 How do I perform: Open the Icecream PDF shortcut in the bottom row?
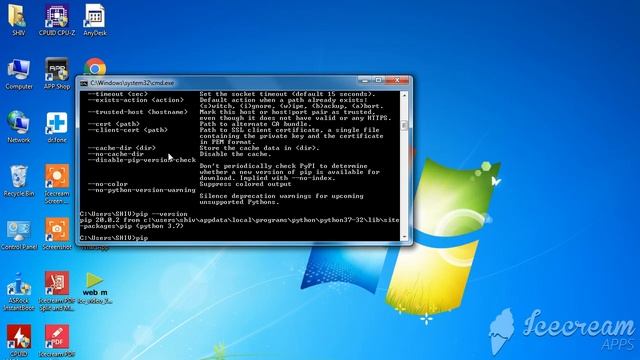coord(57,341)
